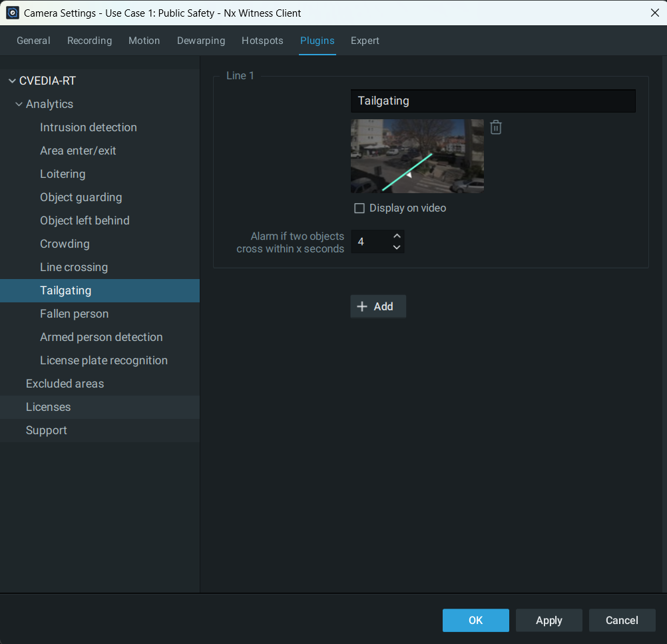Confirm changes with the OK button

click(475, 620)
